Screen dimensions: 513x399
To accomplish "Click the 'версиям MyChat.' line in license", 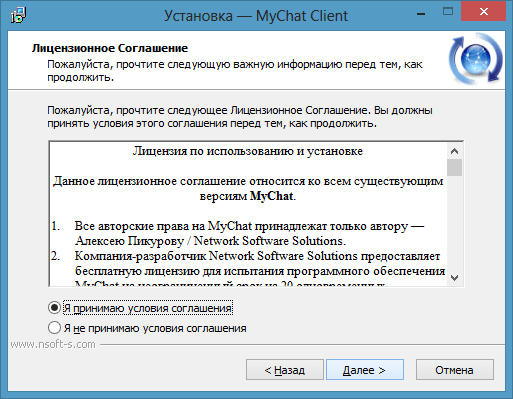I will pos(248,196).
